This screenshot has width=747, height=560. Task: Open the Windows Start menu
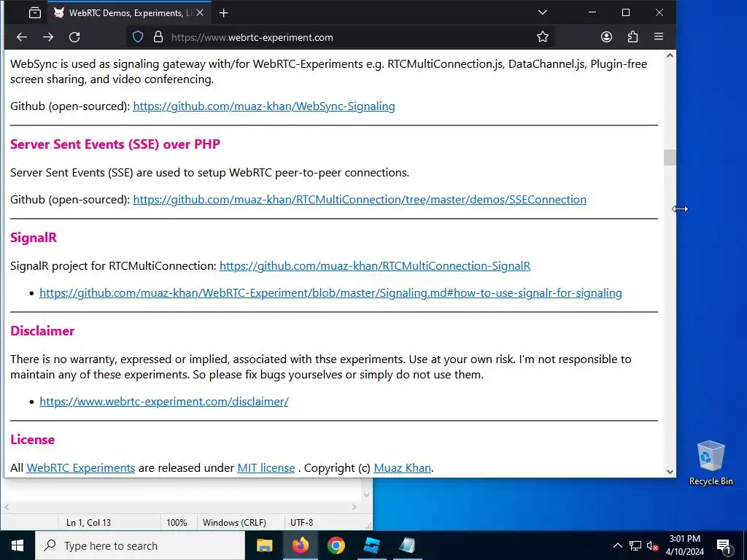coord(18,545)
